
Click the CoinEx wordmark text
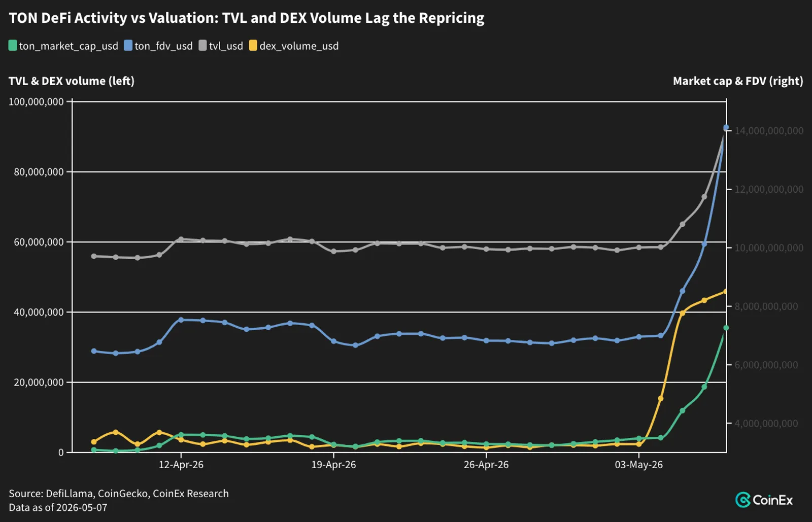pos(772,500)
